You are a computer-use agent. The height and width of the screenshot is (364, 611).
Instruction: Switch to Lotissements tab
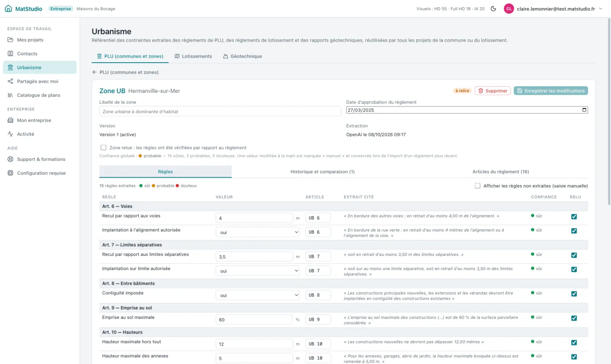[193, 56]
